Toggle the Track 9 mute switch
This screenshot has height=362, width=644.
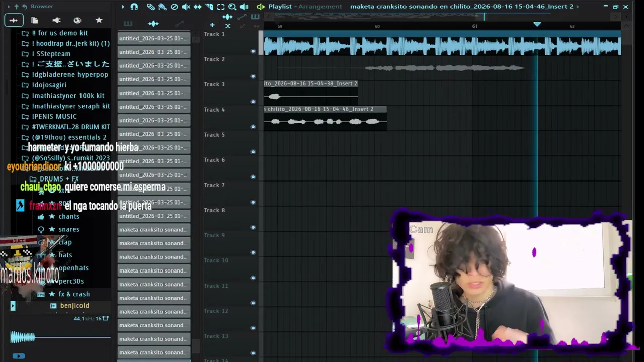253,252
